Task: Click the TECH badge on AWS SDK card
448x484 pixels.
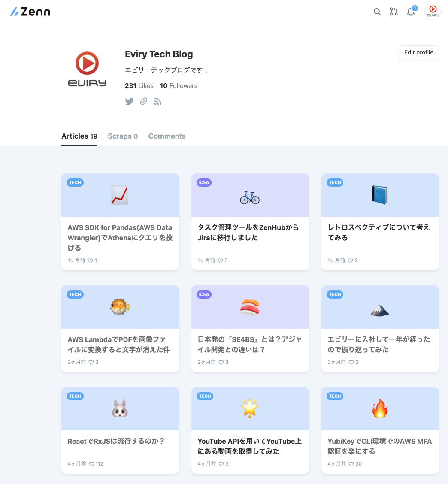Action: click(75, 182)
